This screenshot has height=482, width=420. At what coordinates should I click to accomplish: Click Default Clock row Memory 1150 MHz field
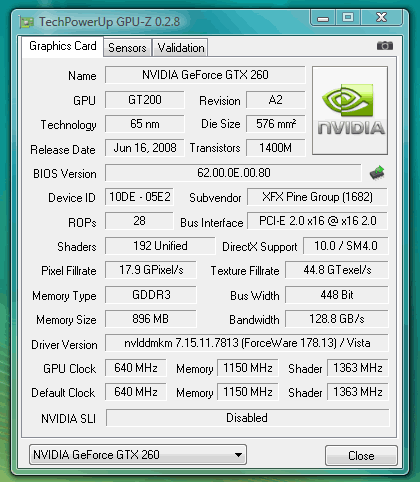pyautogui.click(x=248, y=392)
